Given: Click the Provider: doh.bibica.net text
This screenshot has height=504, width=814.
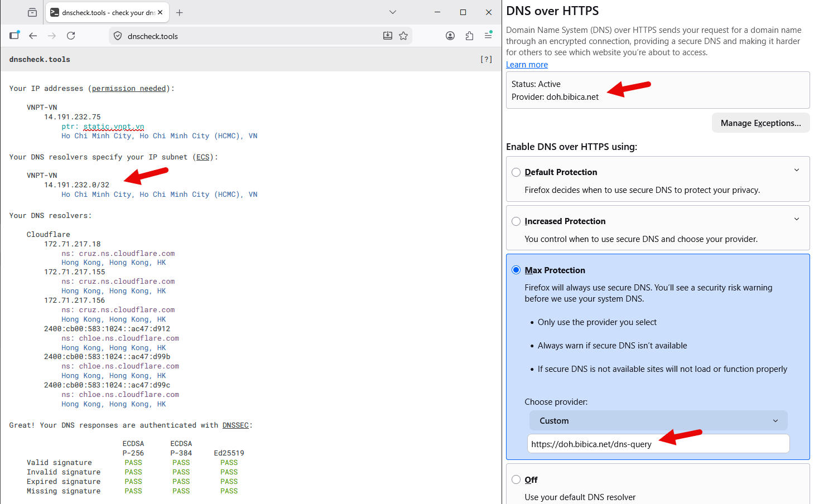Looking at the screenshot, I should click(x=555, y=97).
